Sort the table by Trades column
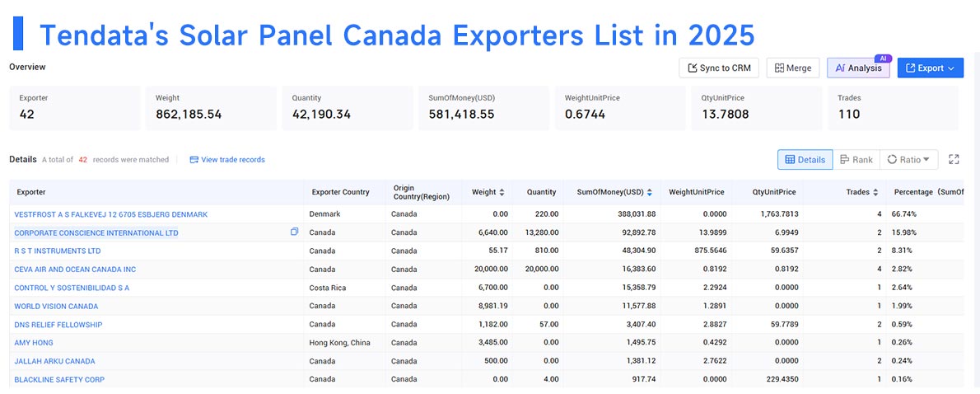This screenshot has height=394, width=980. click(875, 193)
